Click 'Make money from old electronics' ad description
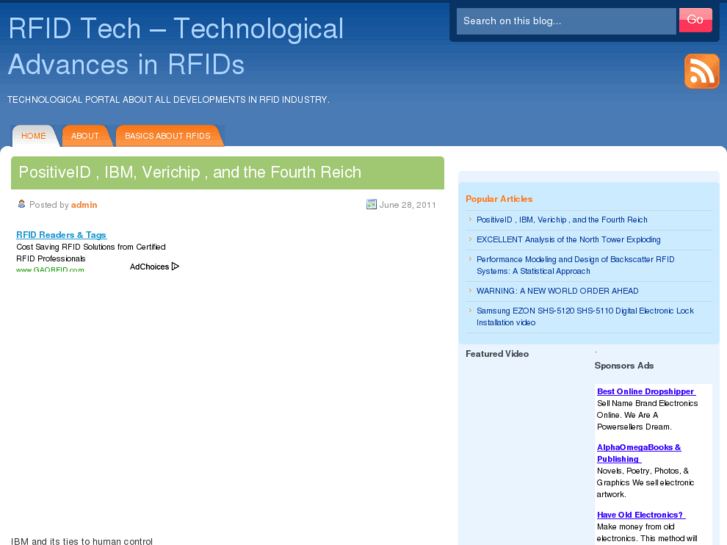The image size is (727, 545). [647, 532]
